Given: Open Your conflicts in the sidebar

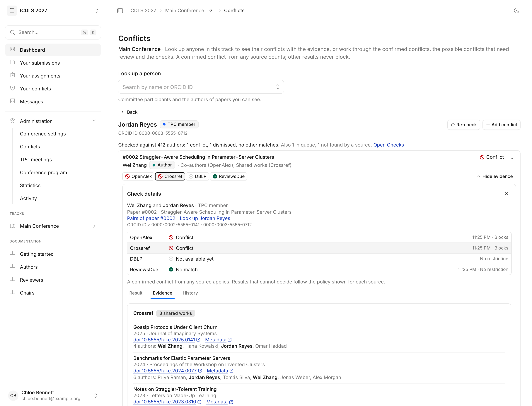Looking at the screenshot, I should click(53, 89).
